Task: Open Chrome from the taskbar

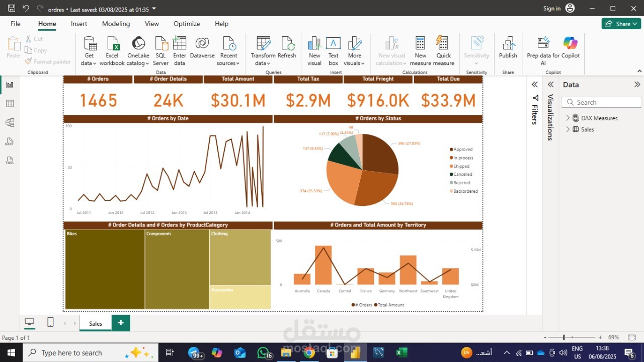Action: [309, 352]
